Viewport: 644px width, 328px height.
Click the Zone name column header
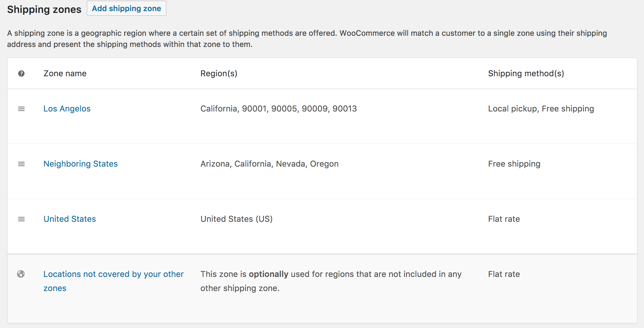click(65, 73)
